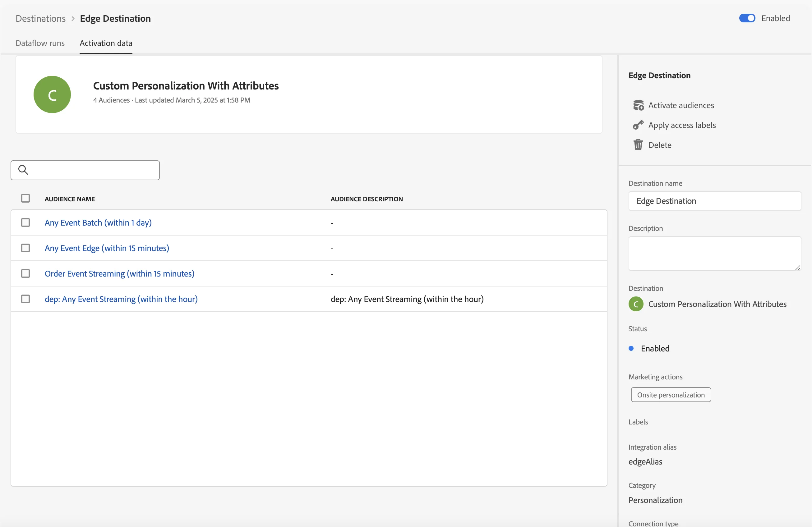This screenshot has height=527, width=812.
Task: Click the dep: Any Event Streaming description cell
Action: coord(407,299)
